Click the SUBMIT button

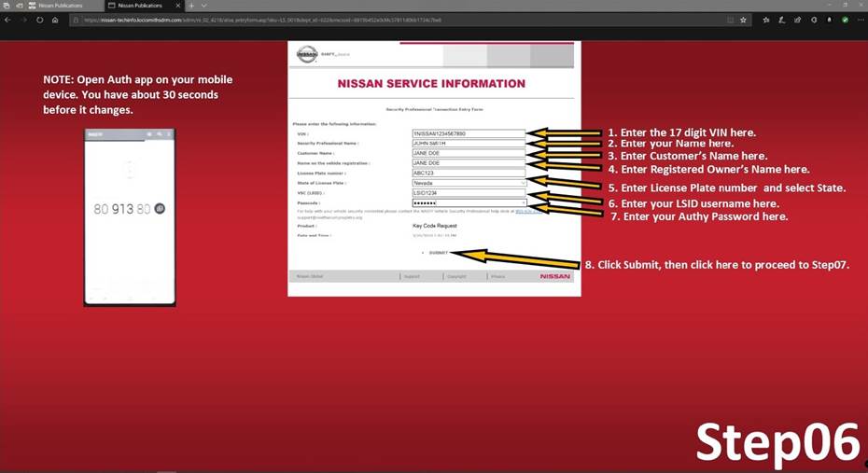(438, 253)
